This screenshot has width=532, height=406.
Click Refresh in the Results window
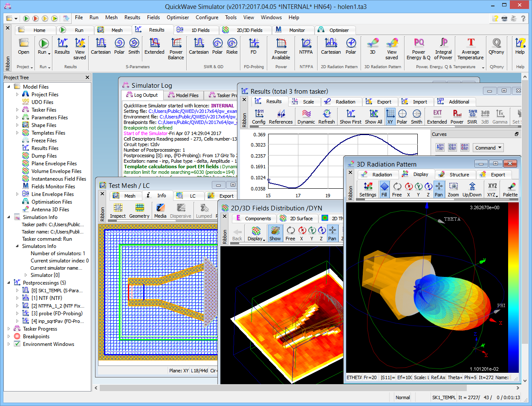(327, 116)
